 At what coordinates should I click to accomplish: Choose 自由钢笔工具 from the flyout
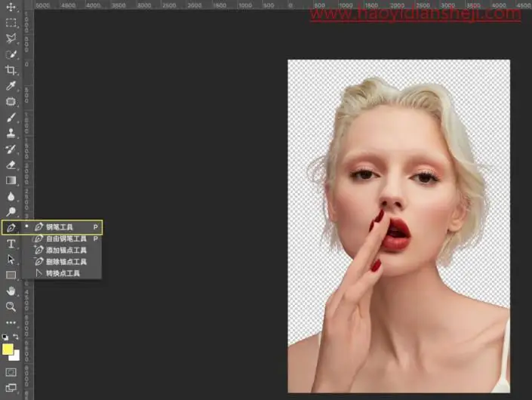tap(62, 238)
